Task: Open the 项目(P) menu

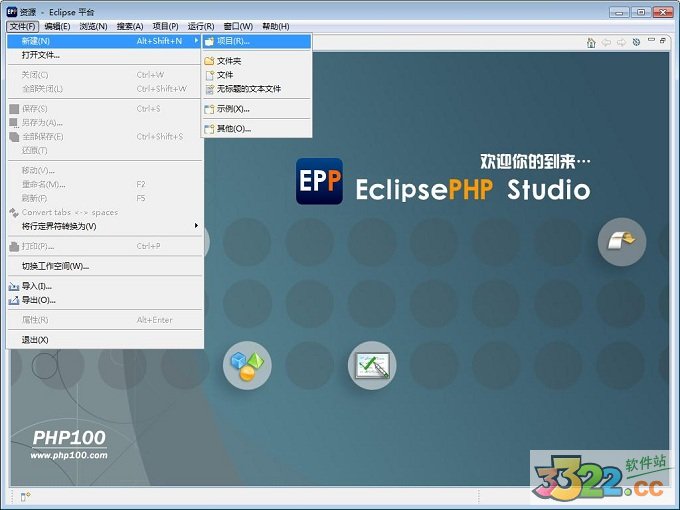Action: pyautogui.click(x=165, y=26)
